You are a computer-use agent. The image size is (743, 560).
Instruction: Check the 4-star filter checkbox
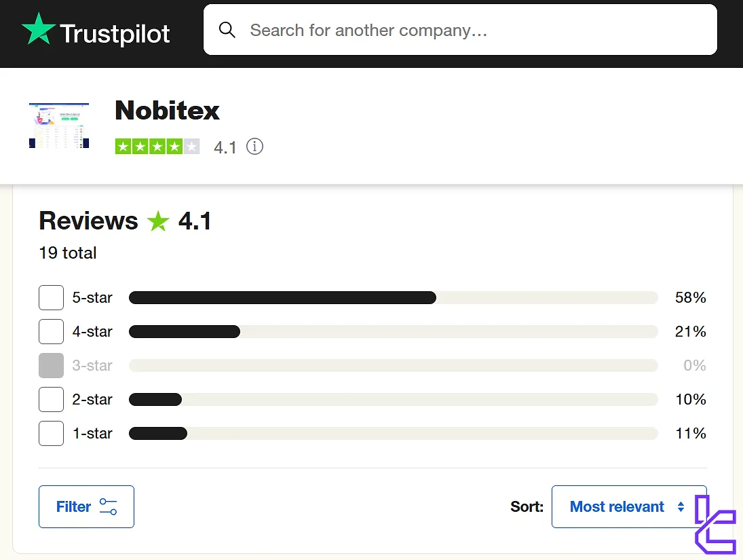point(51,331)
